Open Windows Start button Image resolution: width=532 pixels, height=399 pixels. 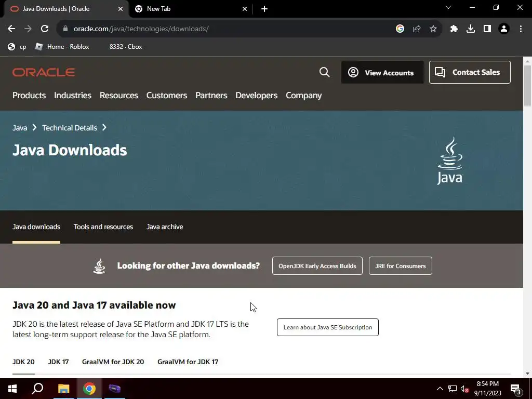(12, 389)
